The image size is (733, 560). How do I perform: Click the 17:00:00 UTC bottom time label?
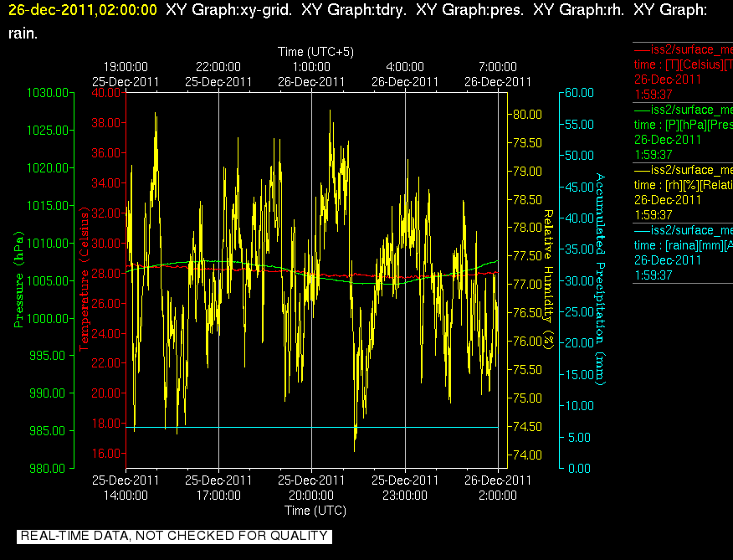(x=218, y=496)
